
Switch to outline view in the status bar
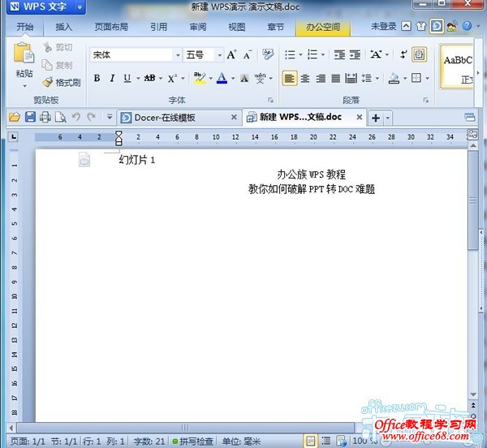(325, 442)
